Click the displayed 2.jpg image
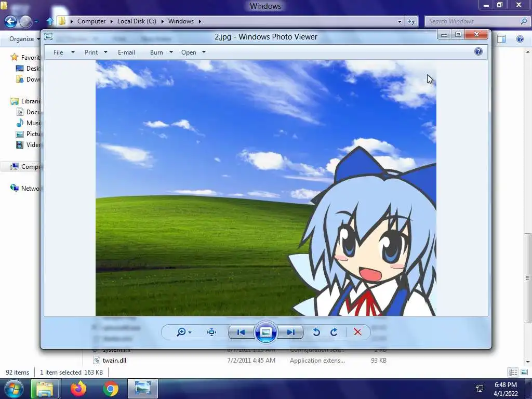This screenshot has width=532, height=399. coord(265,188)
